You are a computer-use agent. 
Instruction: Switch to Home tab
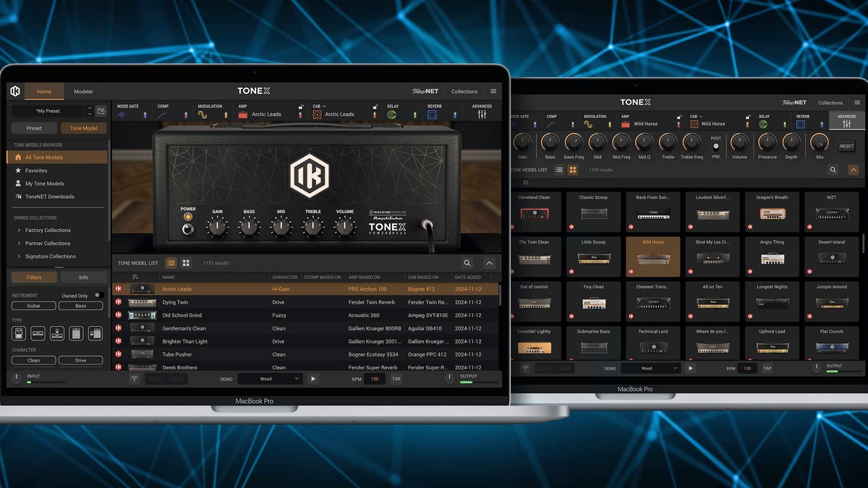click(44, 91)
